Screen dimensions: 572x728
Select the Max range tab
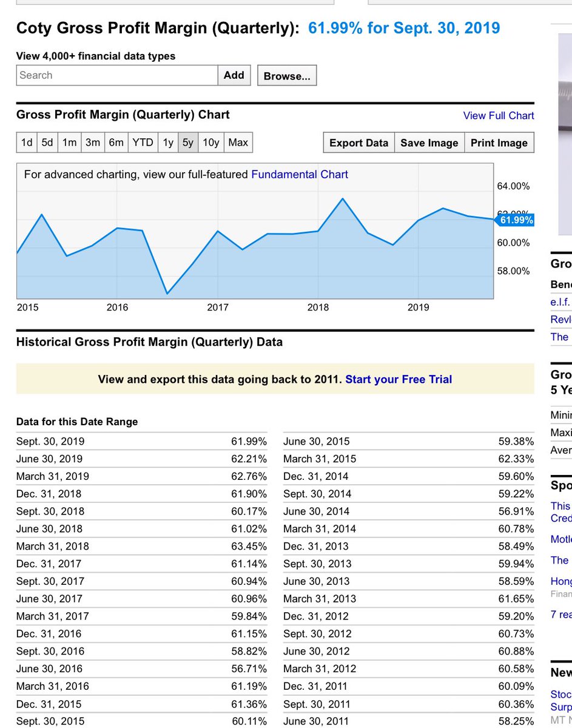tap(238, 143)
